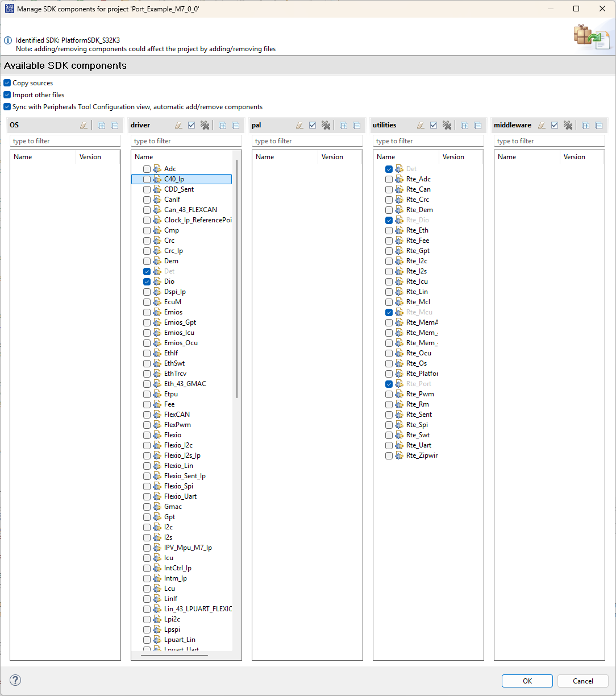Collapse all entries in the OS column
This screenshot has height=696, width=616.
click(115, 125)
